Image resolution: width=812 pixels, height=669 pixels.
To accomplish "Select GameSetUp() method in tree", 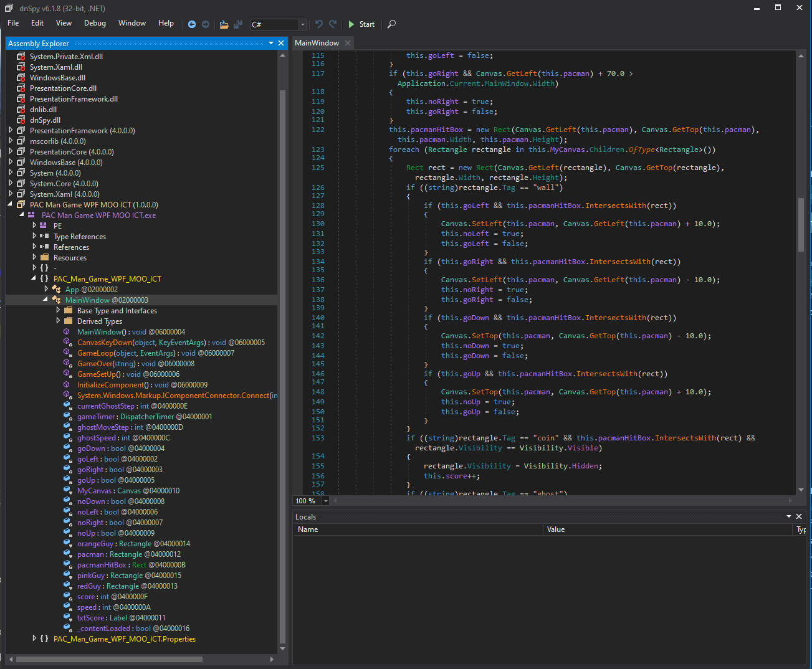I will (128, 374).
